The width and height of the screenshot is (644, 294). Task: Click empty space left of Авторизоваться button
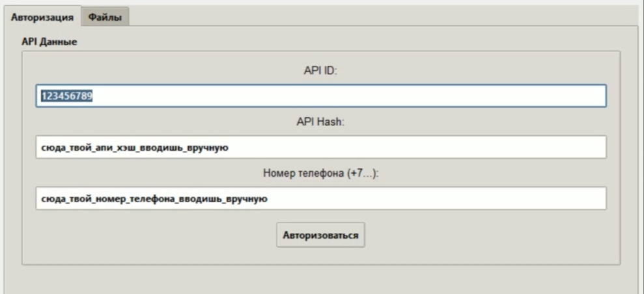point(163,235)
